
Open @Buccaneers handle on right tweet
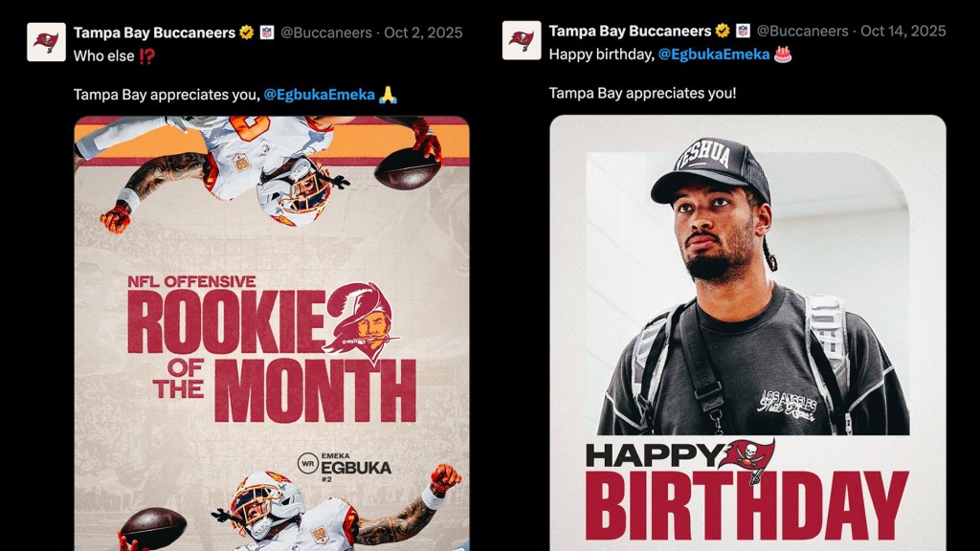pyautogui.click(x=802, y=31)
